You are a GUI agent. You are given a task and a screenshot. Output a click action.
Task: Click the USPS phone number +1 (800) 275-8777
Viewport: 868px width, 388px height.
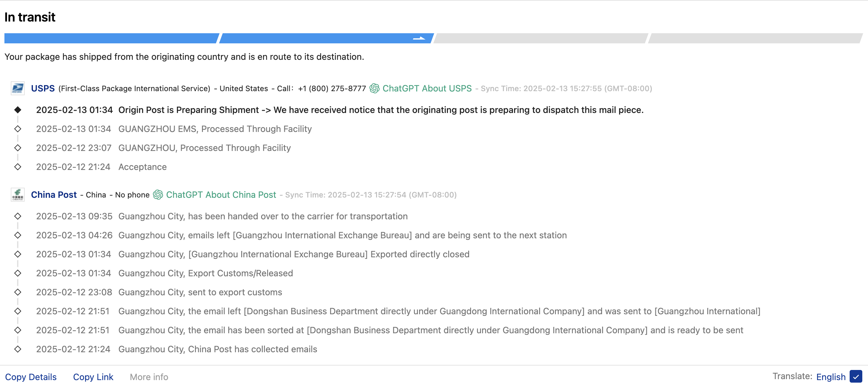pos(332,89)
